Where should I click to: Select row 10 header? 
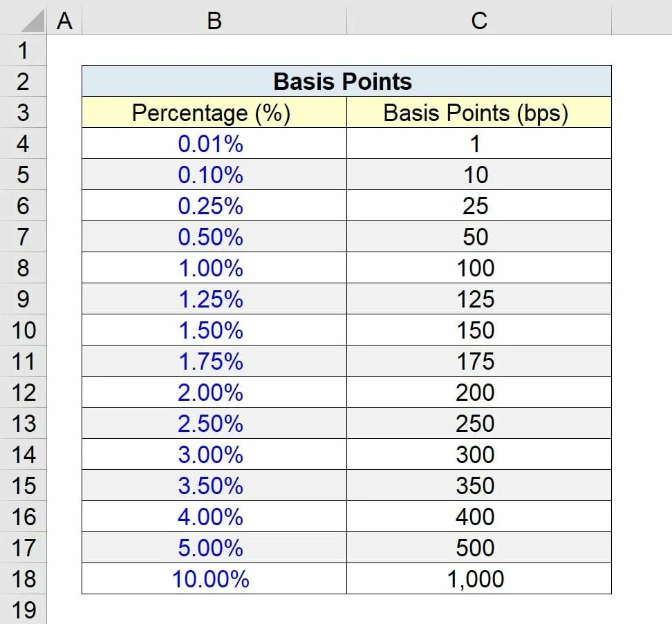23,330
